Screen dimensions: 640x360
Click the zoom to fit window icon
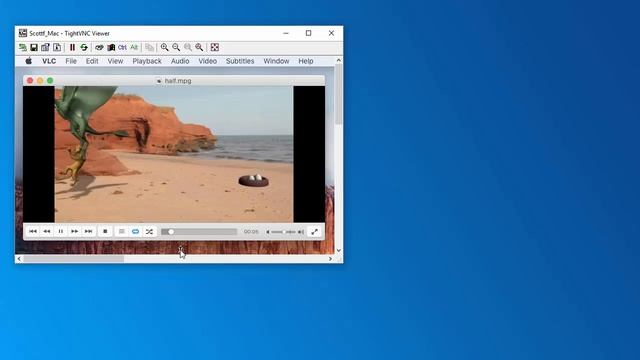199,47
